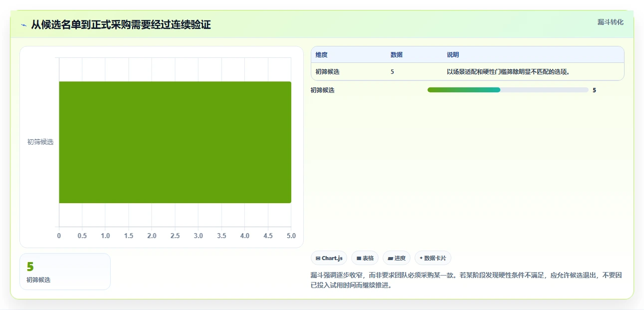Click the 初筛候选 progress bar
644x310 pixels.
pos(508,90)
